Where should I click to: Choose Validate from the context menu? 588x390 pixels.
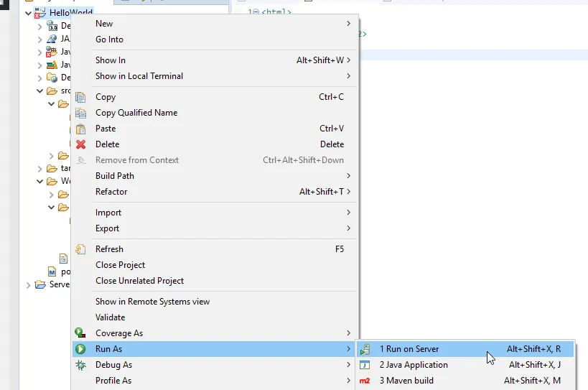tap(111, 317)
